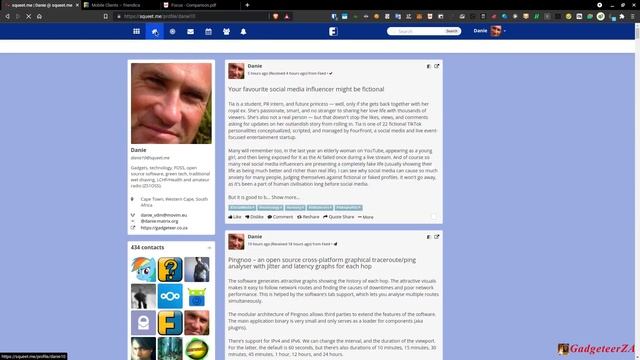Image resolution: width=640 pixels, height=360 pixels.
Task: Open the apps grid in Friendica navbar
Action: [136, 31]
